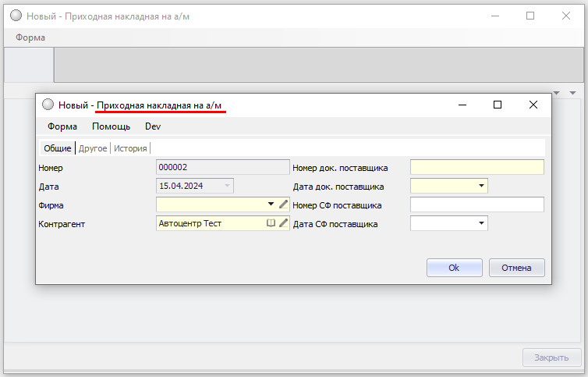Click the pencil edit icon for Фирма

coord(284,205)
